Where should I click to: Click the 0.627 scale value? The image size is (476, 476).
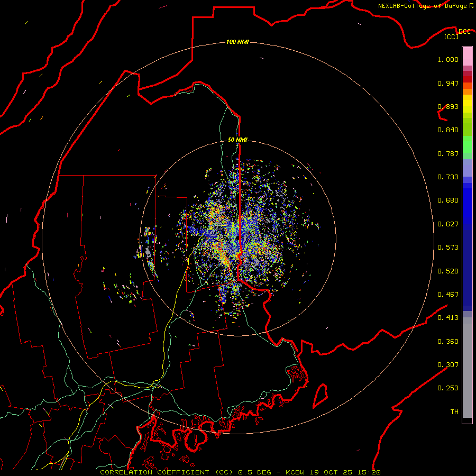(x=448, y=224)
